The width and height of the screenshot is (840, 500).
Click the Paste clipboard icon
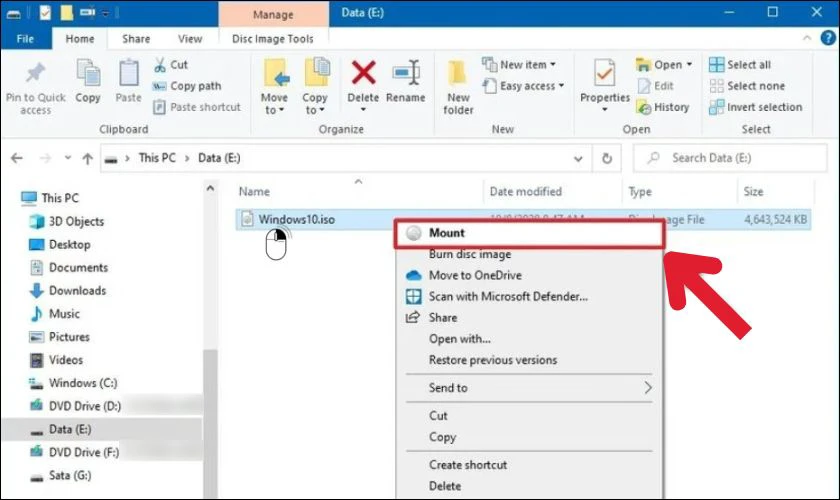click(129, 73)
